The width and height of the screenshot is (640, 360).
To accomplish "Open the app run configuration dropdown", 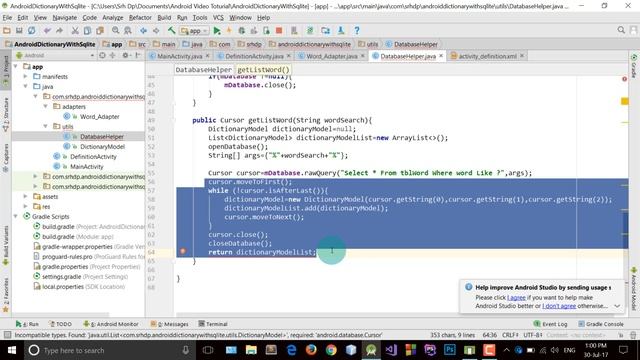I will pyautogui.click(x=195, y=31).
